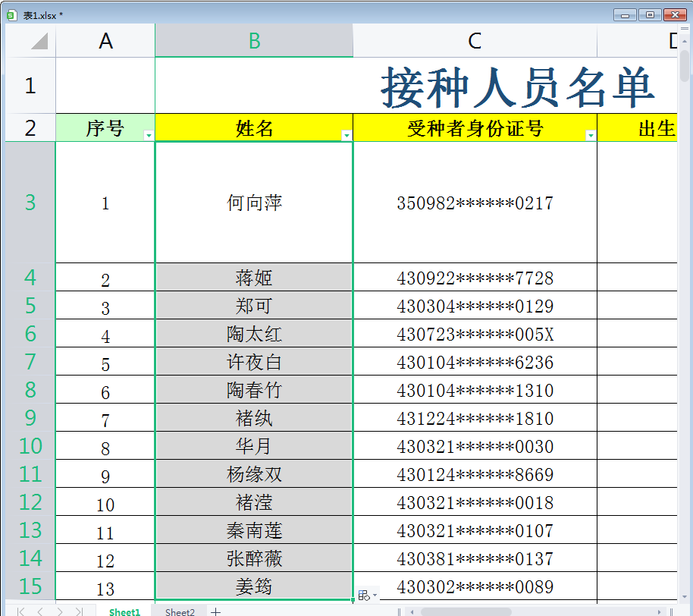Add a new worksheet with the plus icon
The width and height of the screenshot is (693, 616).
pos(215,610)
